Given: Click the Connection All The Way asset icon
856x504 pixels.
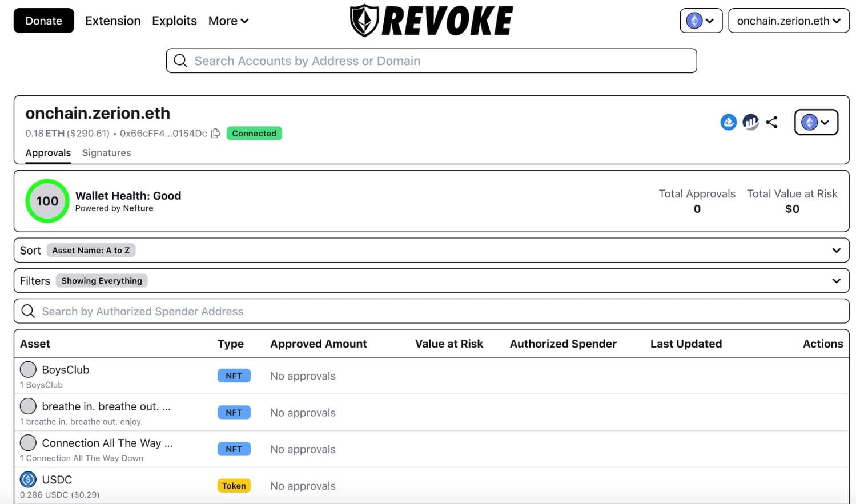Looking at the screenshot, I should coord(28,442).
